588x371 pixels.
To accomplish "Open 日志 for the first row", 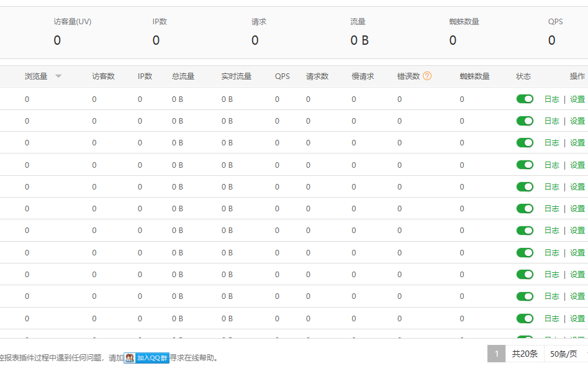I will coord(551,99).
